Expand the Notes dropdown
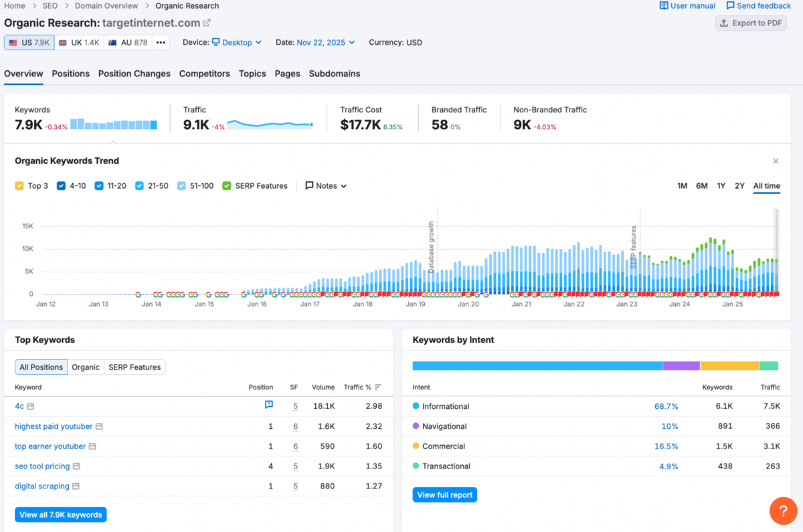 326,186
